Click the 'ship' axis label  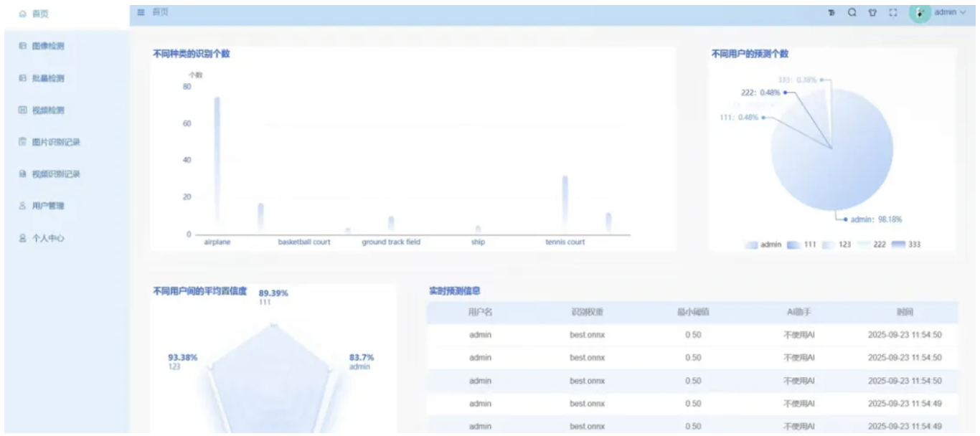[x=478, y=242]
